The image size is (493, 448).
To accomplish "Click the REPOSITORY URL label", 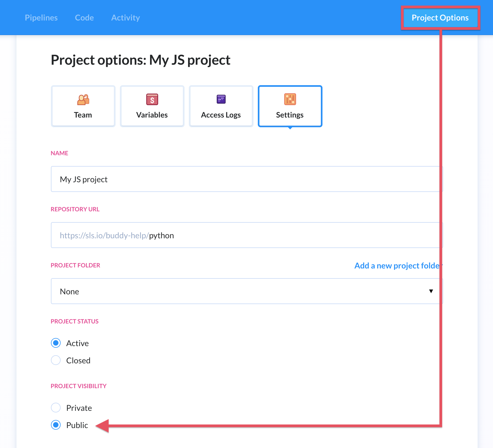I will [75, 209].
